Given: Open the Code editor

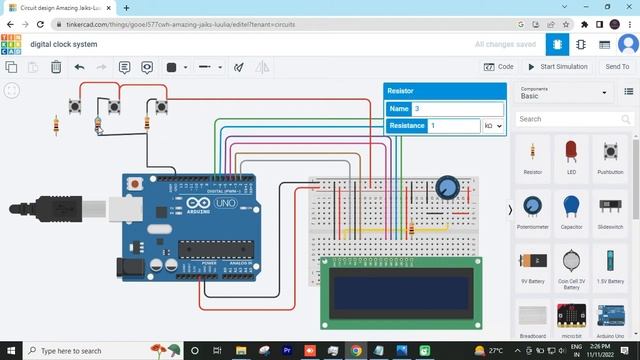Looking at the screenshot, I should point(498,67).
